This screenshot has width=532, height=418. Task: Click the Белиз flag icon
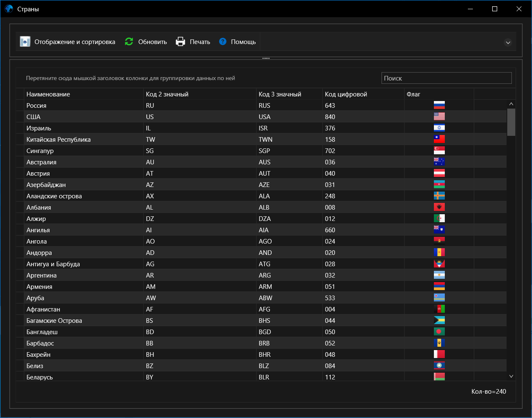point(439,366)
